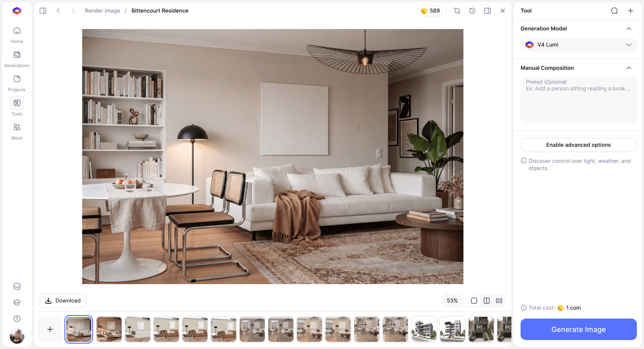Open the inbox icon in sidebar
Image resolution: width=644 pixels, height=349 pixels.
[17, 286]
